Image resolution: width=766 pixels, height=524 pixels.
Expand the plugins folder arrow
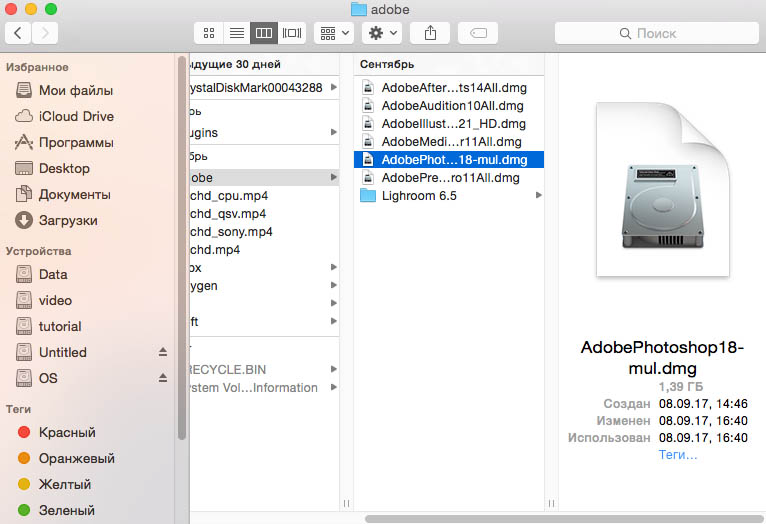pos(334,132)
